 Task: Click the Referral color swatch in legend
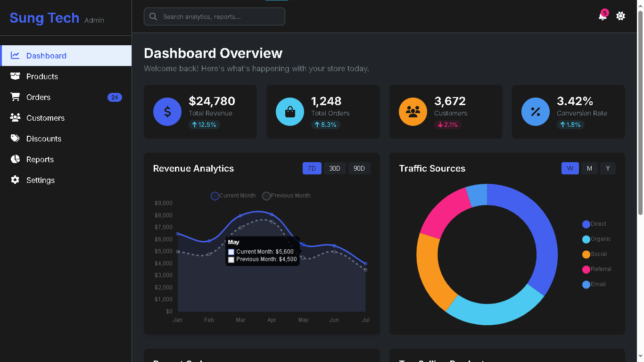(586, 270)
